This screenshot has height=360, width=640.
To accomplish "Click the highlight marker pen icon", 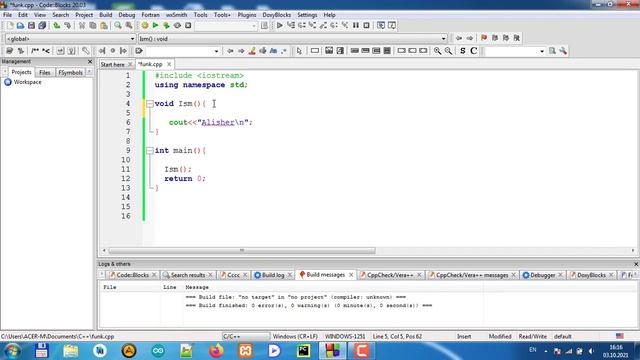I will (252, 51).
